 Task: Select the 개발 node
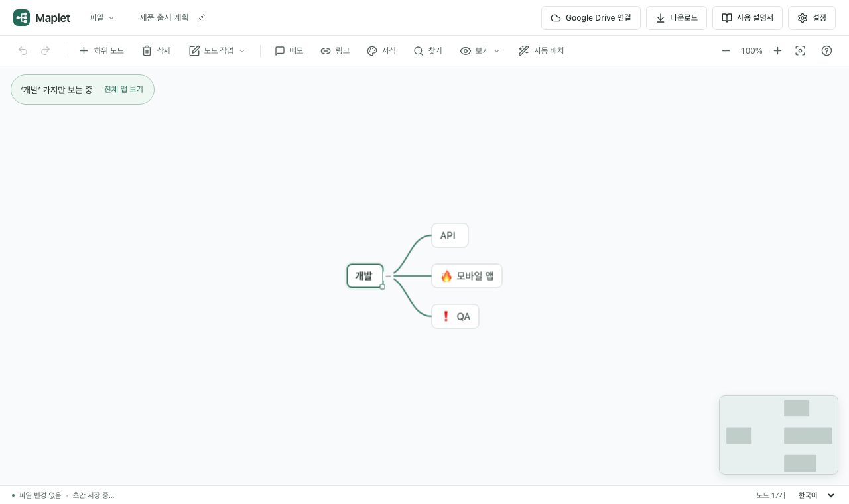[x=365, y=276]
